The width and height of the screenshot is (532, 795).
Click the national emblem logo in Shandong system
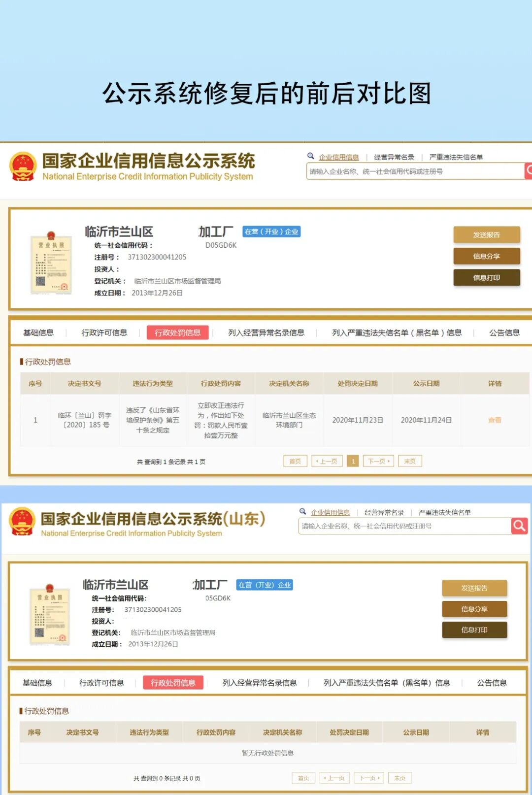click(x=22, y=521)
